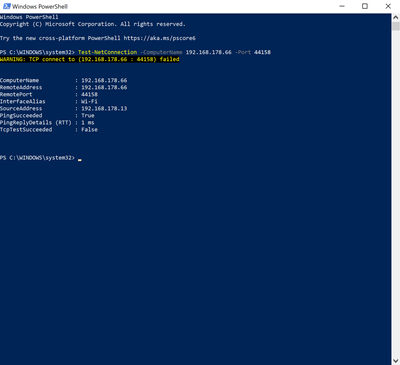Click the TcpTestSucceeded False value
The width and height of the screenshot is (400, 365).
click(x=89, y=130)
